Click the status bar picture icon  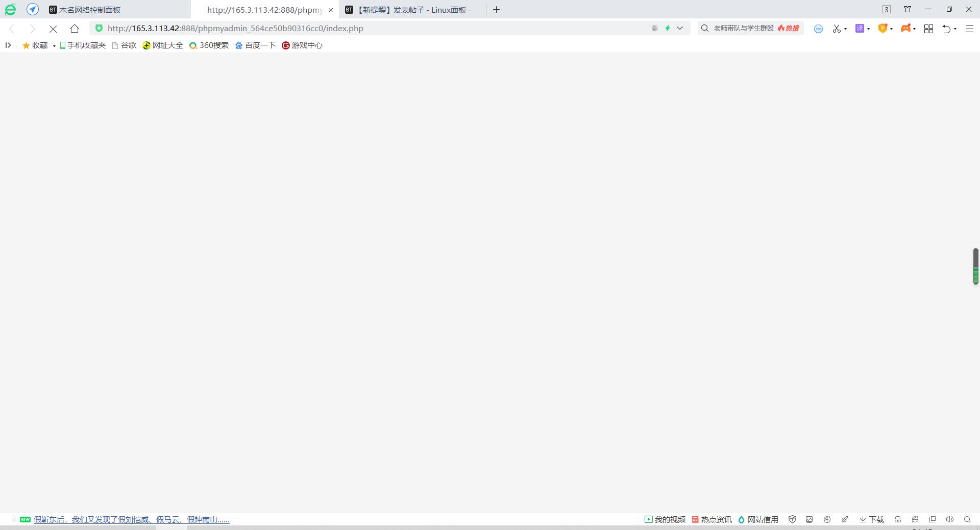pyautogui.click(x=809, y=519)
